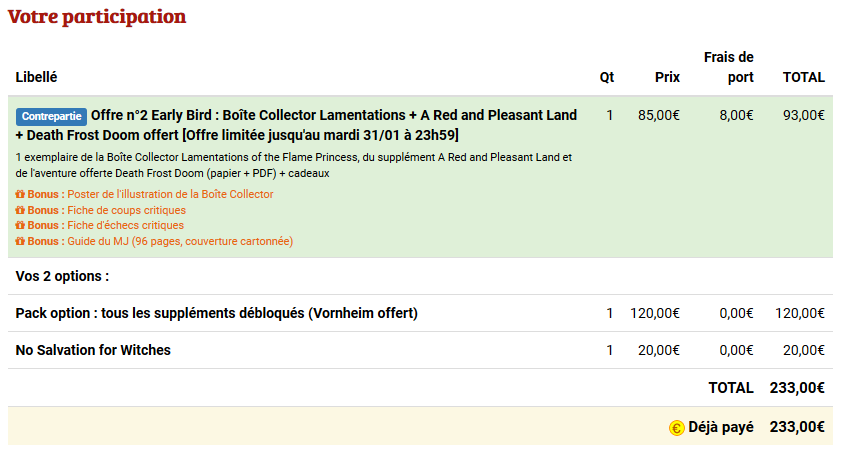The width and height of the screenshot is (842, 458).
Task: Click the gift icon beside Poster bonus
Action: point(20,195)
